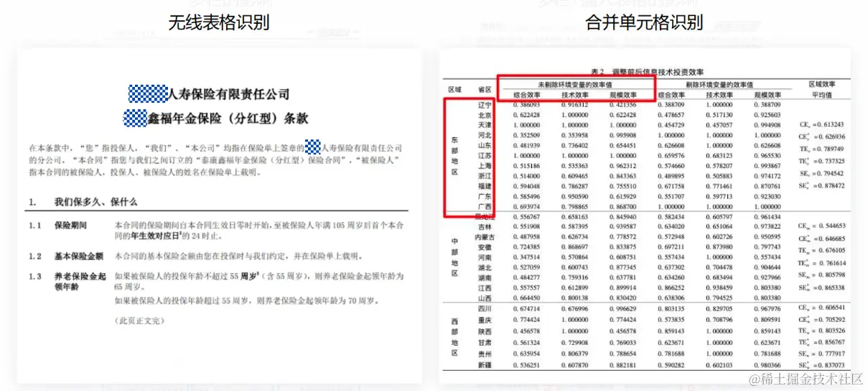Select the 四川 province row label

click(x=485, y=309)
